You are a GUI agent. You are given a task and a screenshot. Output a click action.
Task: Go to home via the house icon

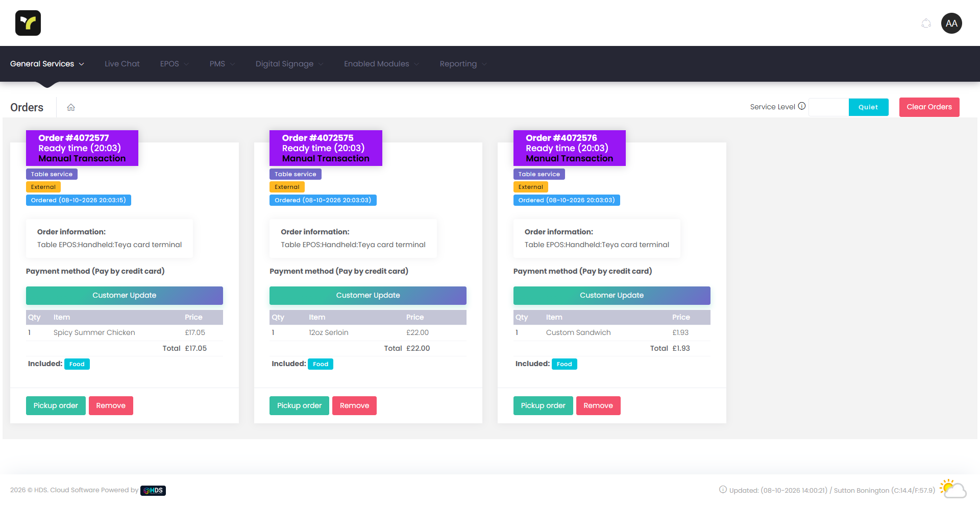tap(71, 107)
